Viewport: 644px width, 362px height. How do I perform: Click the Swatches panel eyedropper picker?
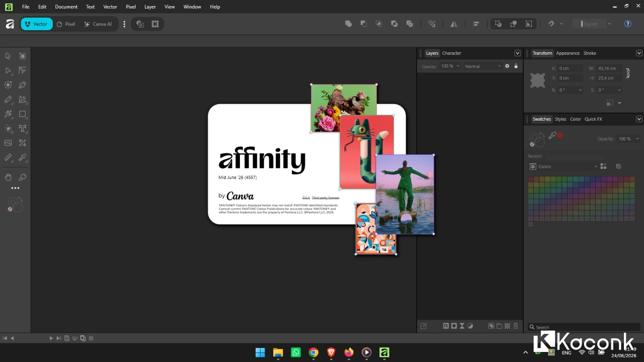tap(552, 135)
